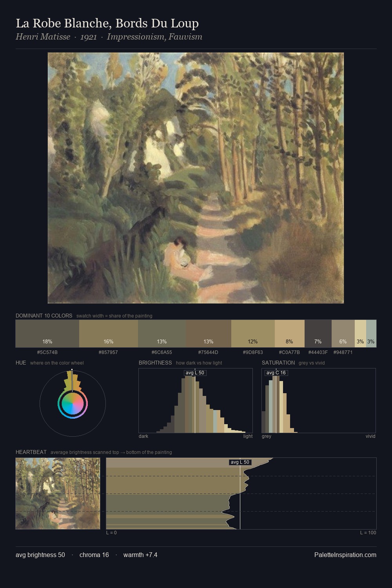Click the DOMINANT 10 COLORS heading
392x588 pixels.
click(44, 316)
